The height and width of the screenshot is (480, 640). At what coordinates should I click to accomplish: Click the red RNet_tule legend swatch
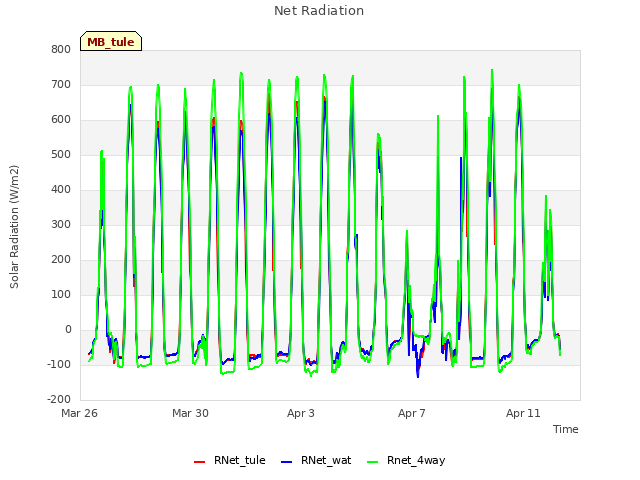(199, 462)
